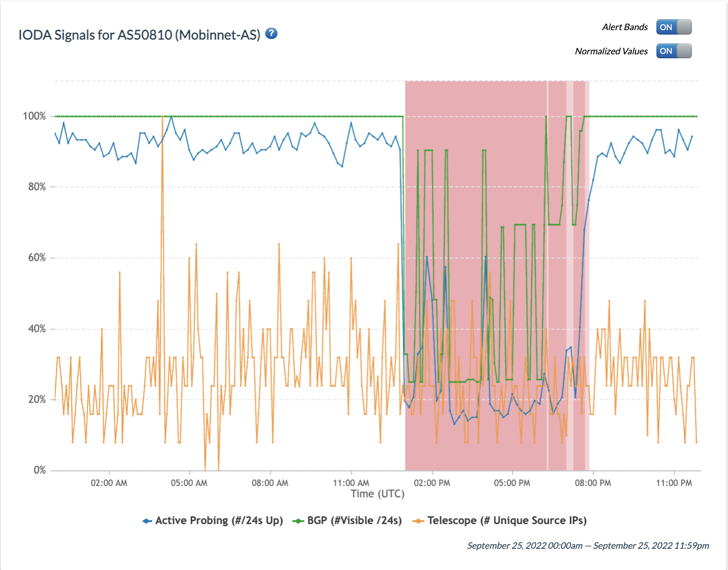Click the 05:00 AM x-axis tick label

[x=189, y=483]
